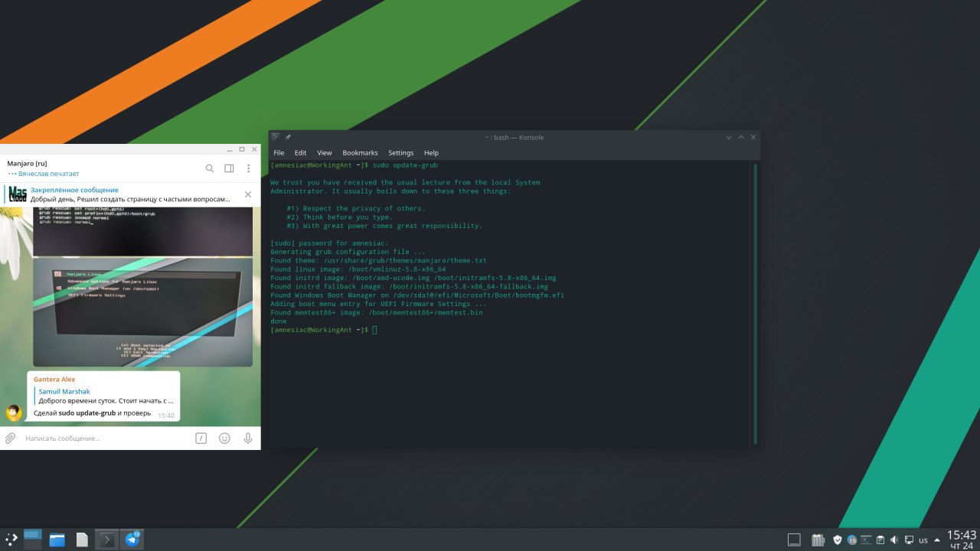Image resolution: width=980 pixels, height=551 pixels.
Task: Open the bot commands slash icon
Action: pyautogui.click(x=201, y=439)
